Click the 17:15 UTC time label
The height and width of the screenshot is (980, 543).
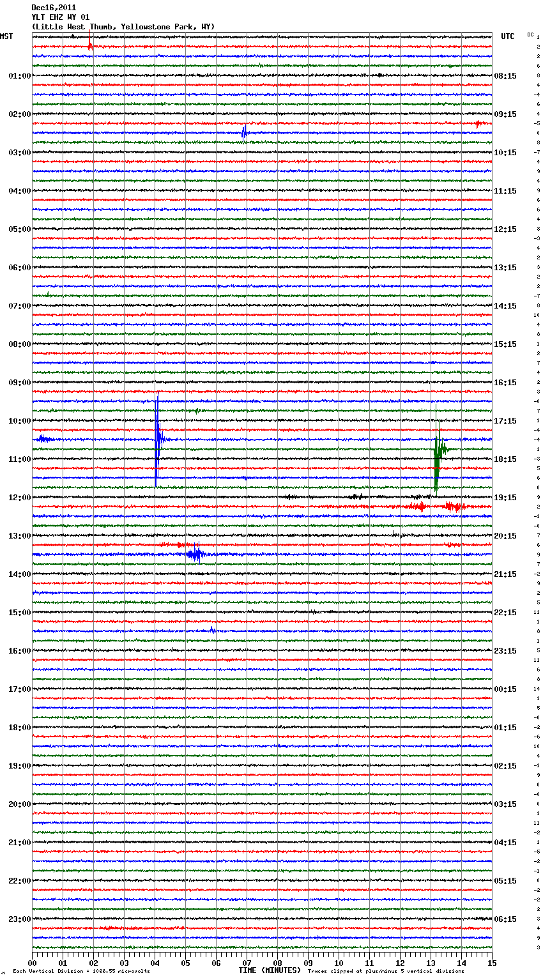pos(505,421)
